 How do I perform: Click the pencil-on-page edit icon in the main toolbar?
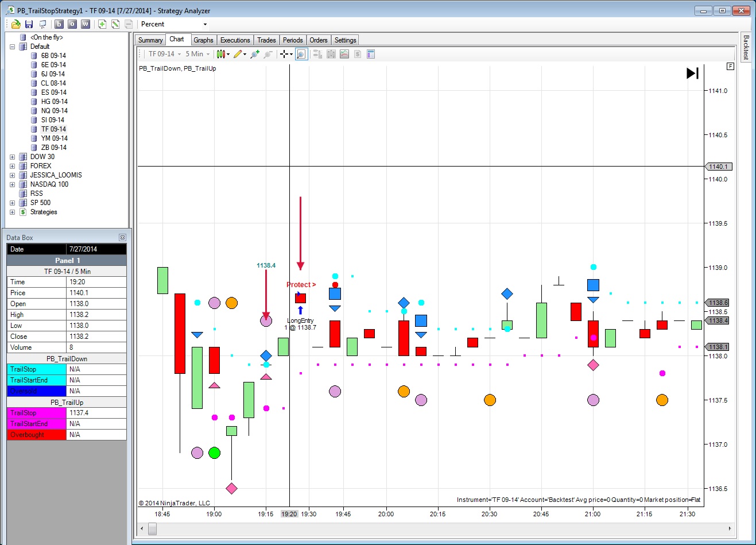115,24
